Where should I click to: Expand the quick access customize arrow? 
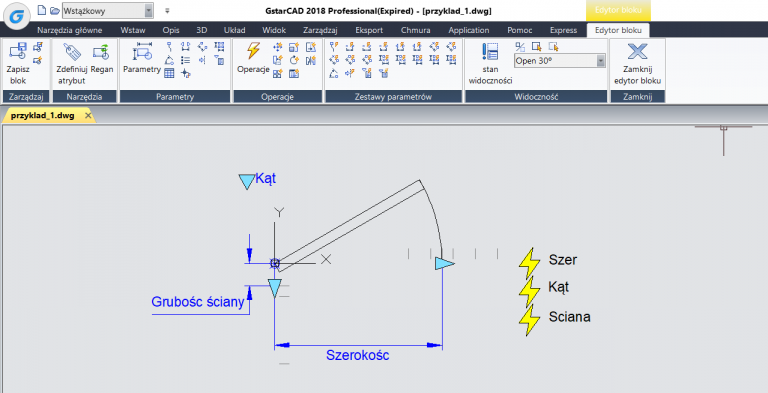[167, 10]
